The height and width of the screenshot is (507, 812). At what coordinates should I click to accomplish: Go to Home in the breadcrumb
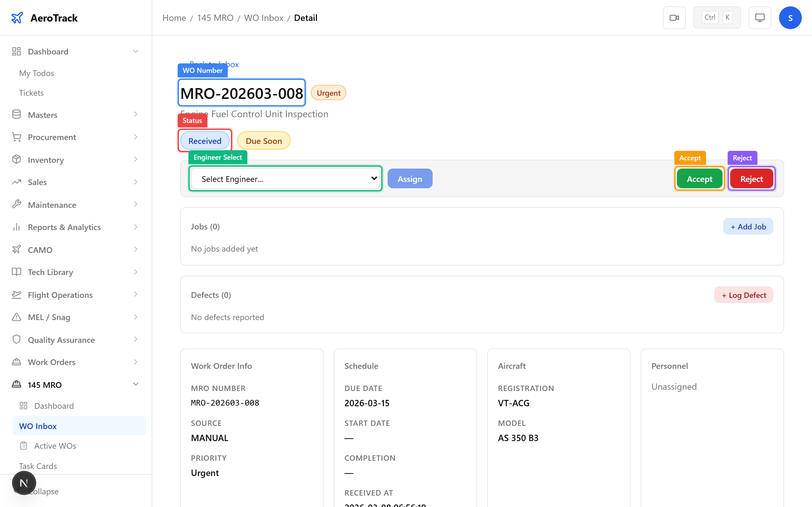pos(174,17)
